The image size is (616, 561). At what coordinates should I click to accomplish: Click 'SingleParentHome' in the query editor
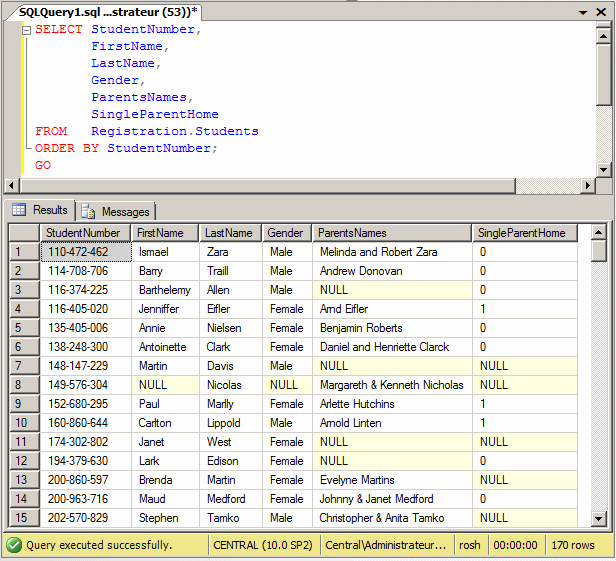coord(155,114)
